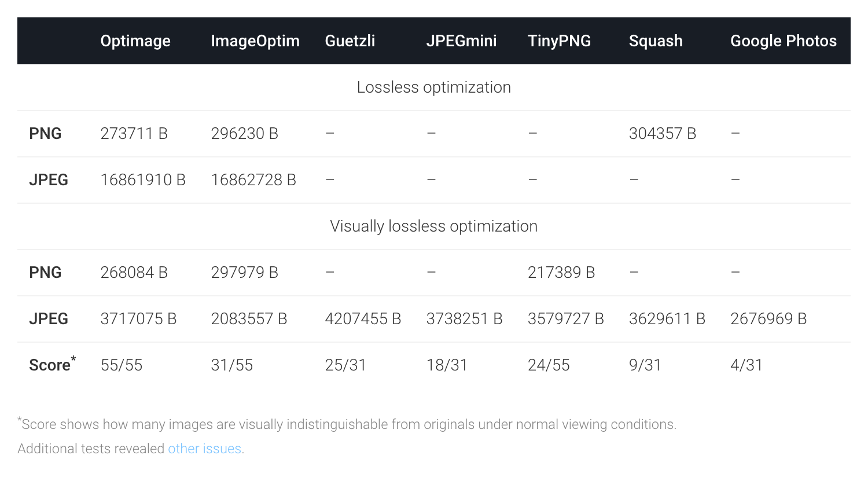Click the TinyPNG column header
This screenshot has width=868, height=477.
[x=559, y=41]
